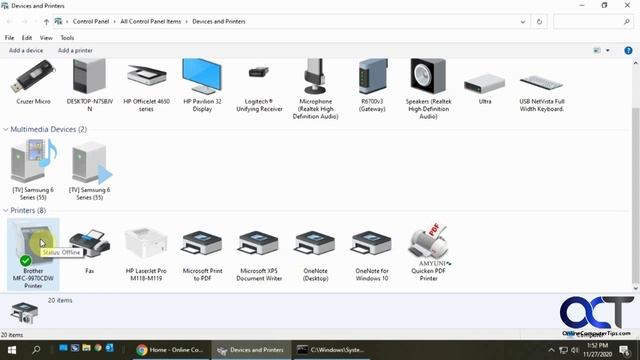Click the scrollbar down arrow
640x360 pixels.
coord(636,288)
